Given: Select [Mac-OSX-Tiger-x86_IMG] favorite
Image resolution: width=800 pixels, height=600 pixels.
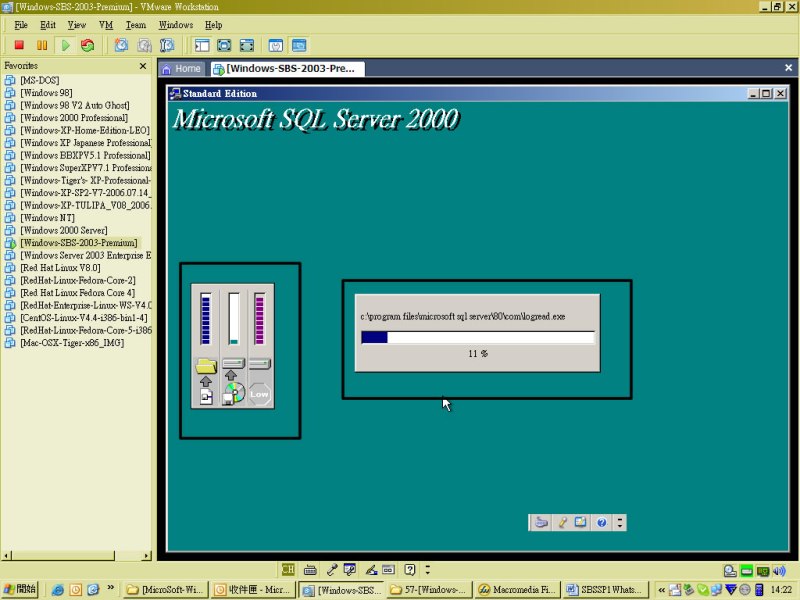Looking at the screenshot, I should tap(72, 342).
